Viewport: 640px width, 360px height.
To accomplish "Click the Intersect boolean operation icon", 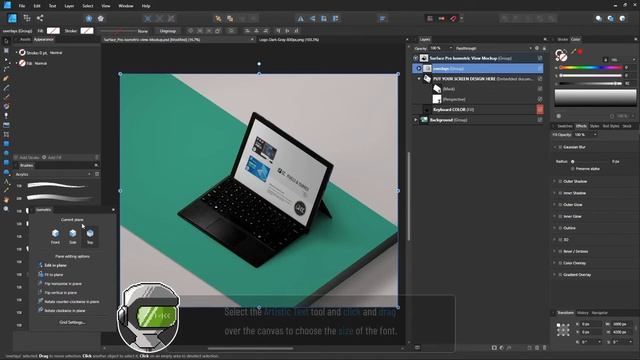I will (528, 18).
